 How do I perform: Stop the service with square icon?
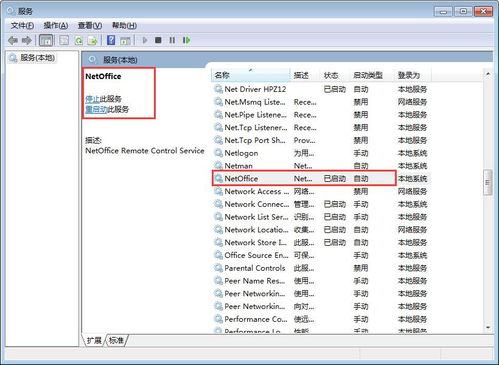click(158, 40)
